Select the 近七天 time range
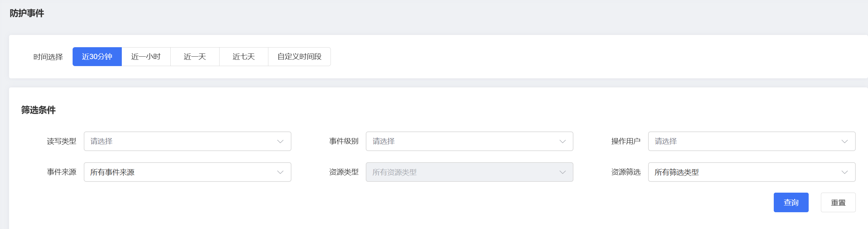Image resolution: width=868 pixels, height=229 pixels. pyautogui.click(x=244, y=57)
